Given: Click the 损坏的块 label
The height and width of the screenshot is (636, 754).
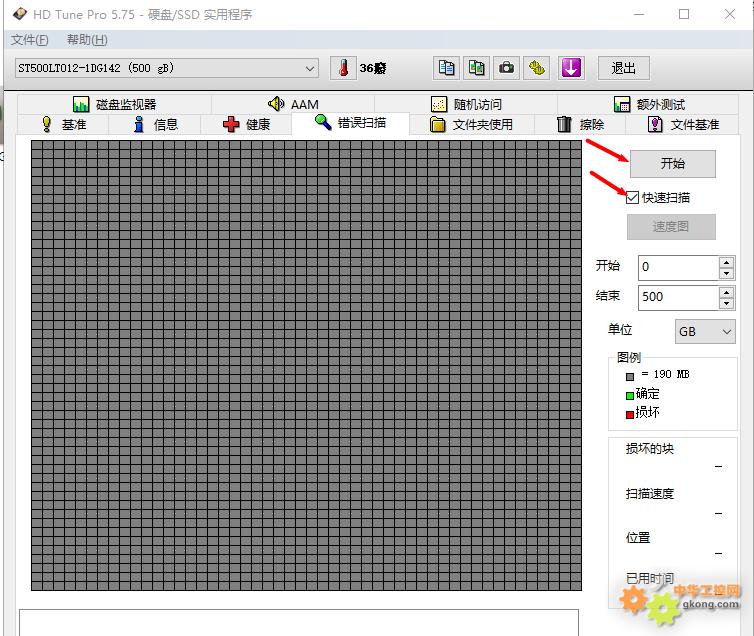Looking at the screenshot, I should (x=650, y=449).
